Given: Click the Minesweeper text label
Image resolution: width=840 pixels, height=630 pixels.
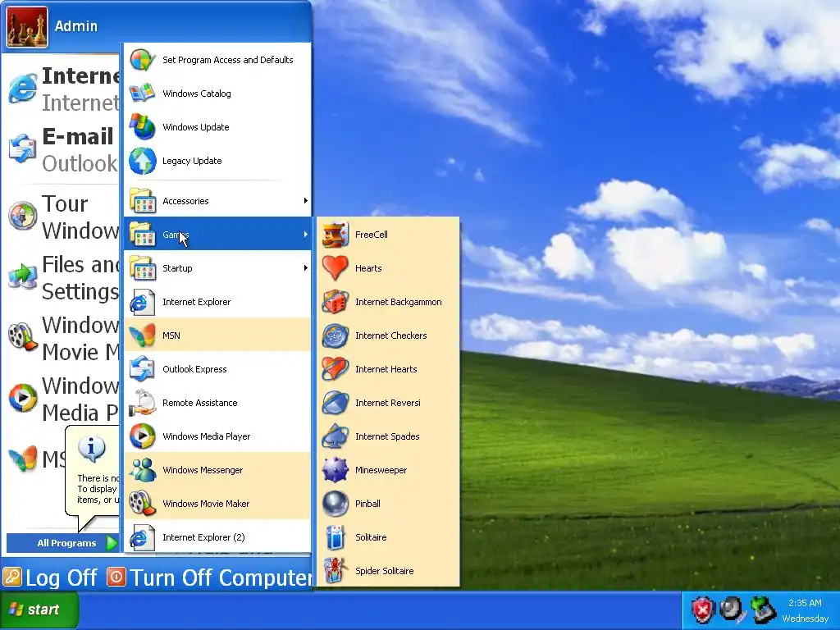Looking at the screenshot, I should 381,470.
